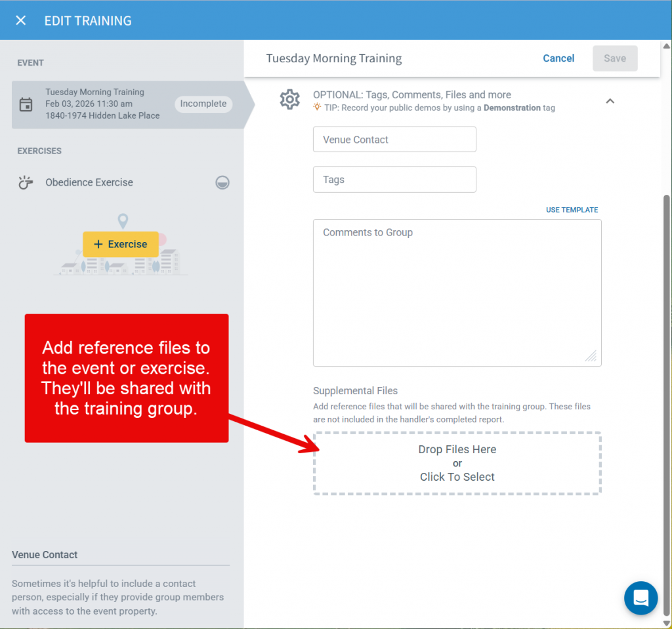
Task: Collapse the OPTIONAL Tags and Comments section
Action: 610,101
